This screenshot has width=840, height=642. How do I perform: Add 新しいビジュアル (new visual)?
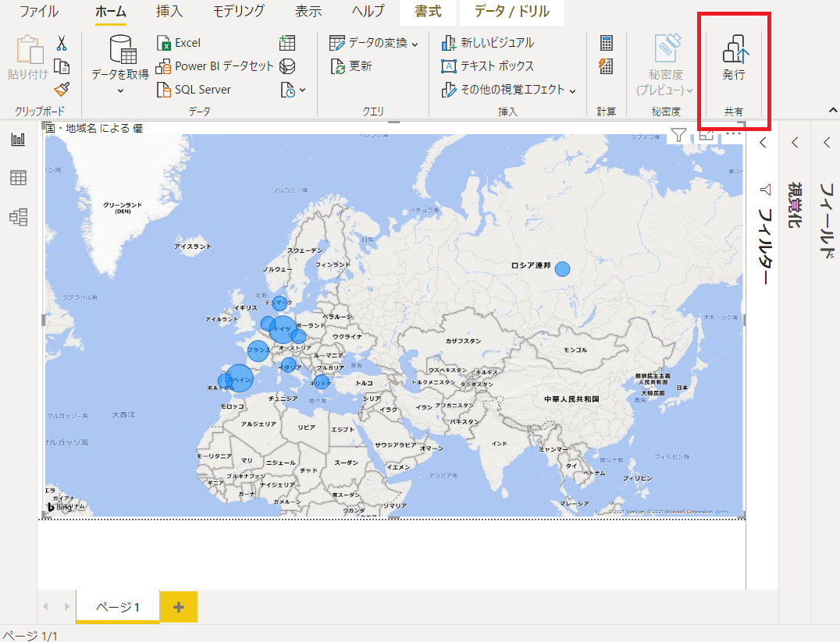click(x=488, y=43)
